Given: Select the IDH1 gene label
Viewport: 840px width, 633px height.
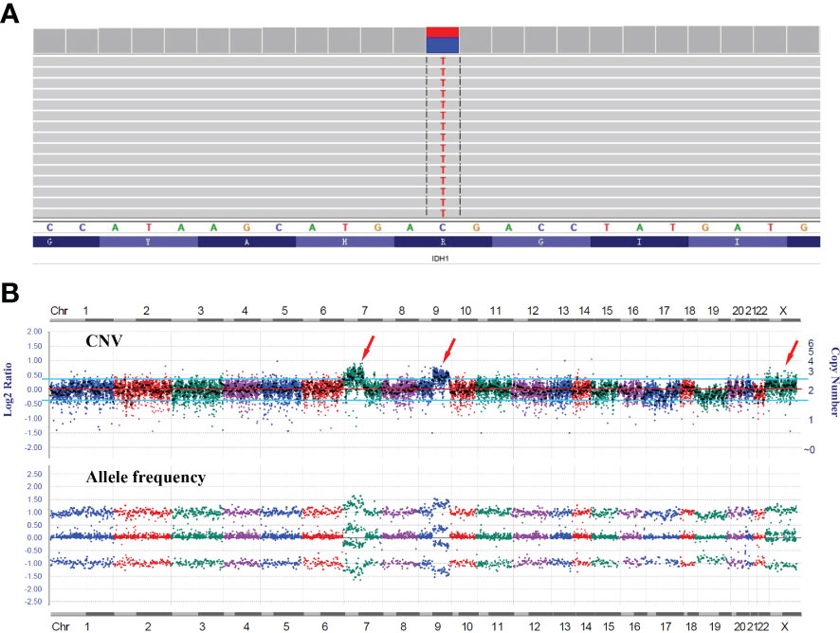Looking at the screenshot, I should point(440,259).
